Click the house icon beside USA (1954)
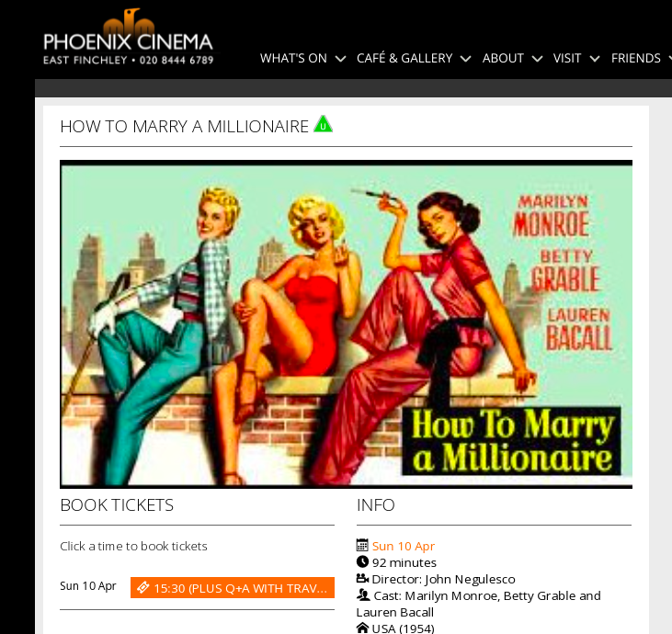 (362, 628)
